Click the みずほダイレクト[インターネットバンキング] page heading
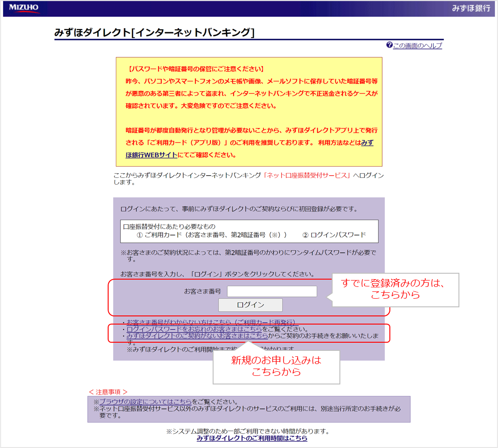 pos(154,32)
